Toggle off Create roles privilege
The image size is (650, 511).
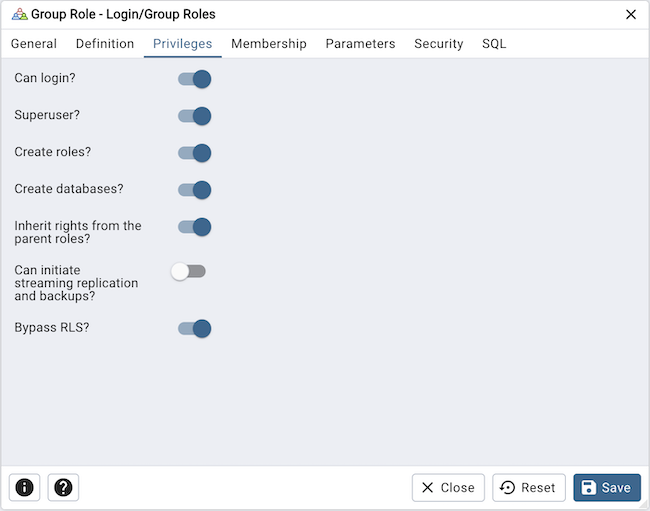[194, 153]
